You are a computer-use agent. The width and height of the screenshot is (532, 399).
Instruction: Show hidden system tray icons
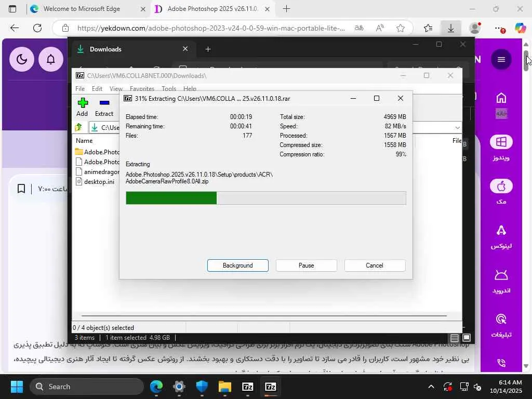click(431, 387)
